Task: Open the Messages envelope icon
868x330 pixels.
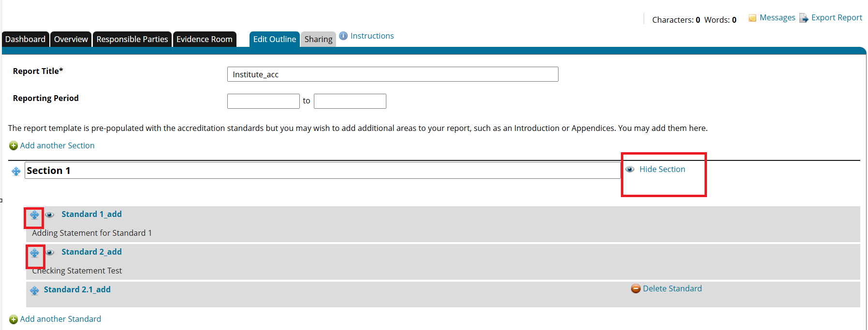Action: [x=752, y=18]
